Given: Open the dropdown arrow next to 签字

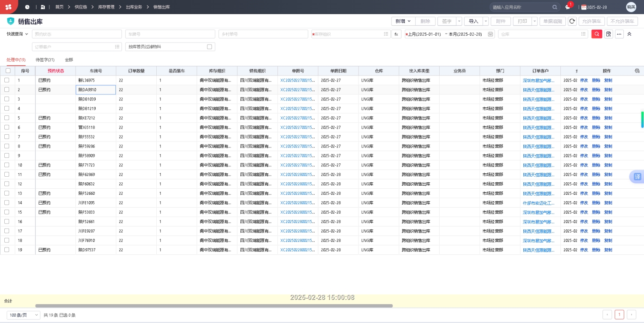Looking at the screenshot, I should (x=459, y=21).
